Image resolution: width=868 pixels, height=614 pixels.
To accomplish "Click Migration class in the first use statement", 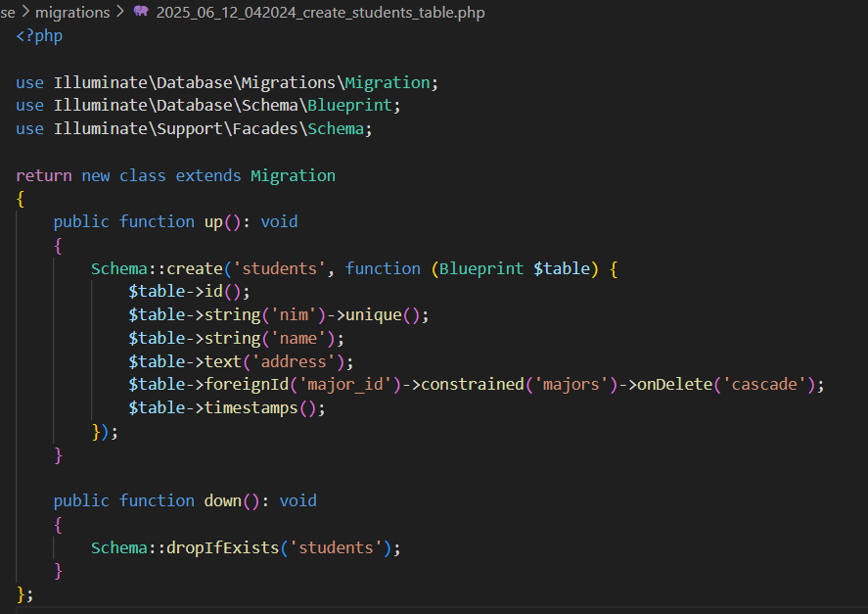I will click(x=387, y=82).
